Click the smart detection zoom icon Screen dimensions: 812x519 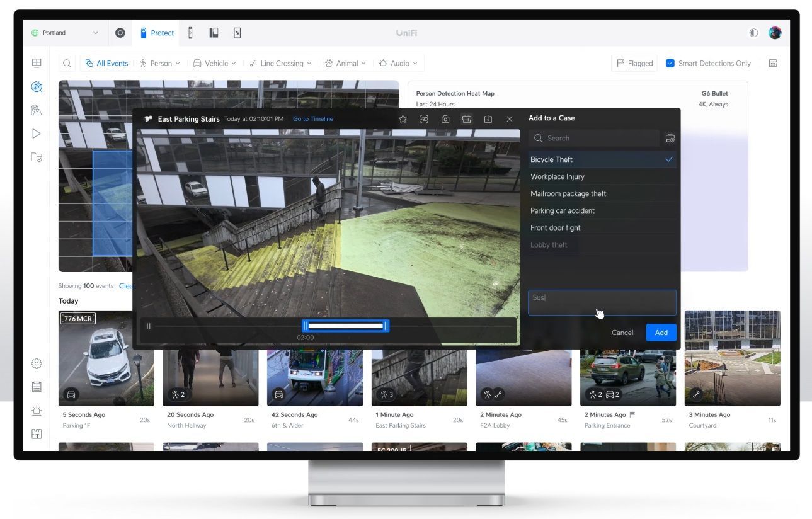[x=424, y=119]
